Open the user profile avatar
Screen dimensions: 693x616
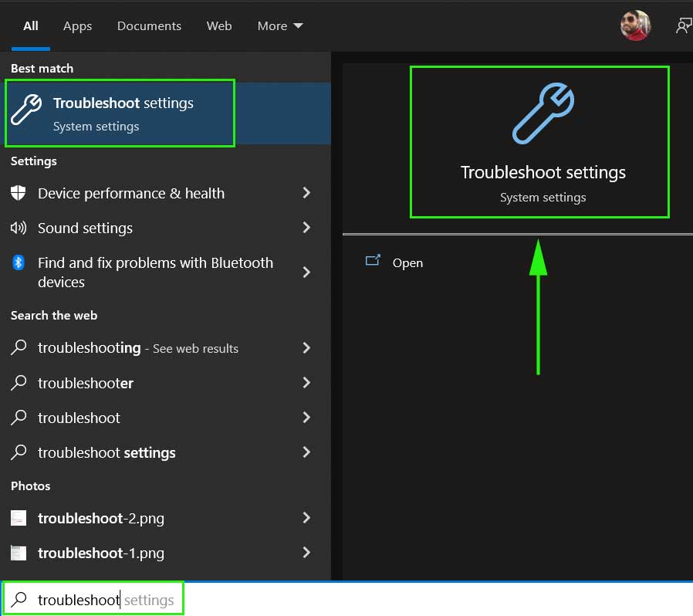pyautogui.click(x=635, y=25)
